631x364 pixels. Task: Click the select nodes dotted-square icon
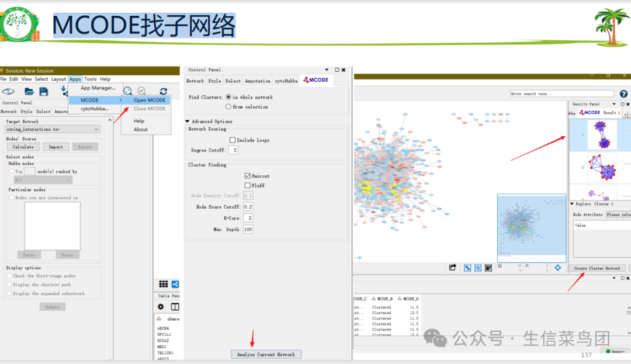[467, 268]
